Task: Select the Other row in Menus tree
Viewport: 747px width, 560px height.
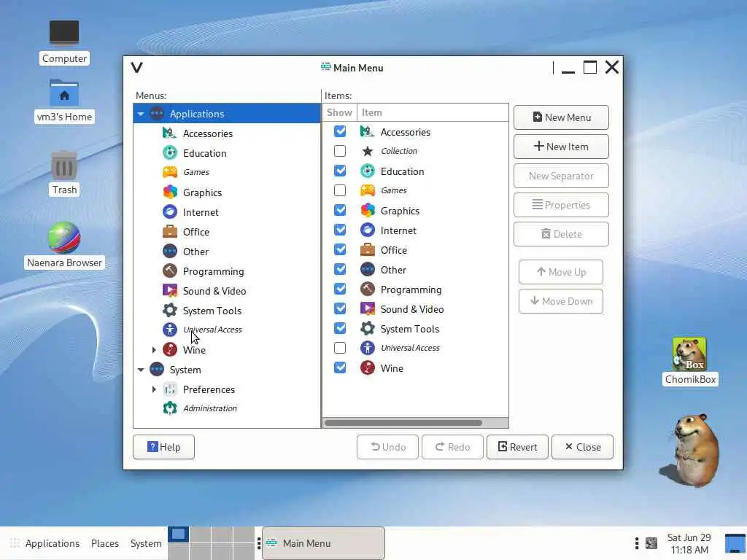Action: click(227, 252)
